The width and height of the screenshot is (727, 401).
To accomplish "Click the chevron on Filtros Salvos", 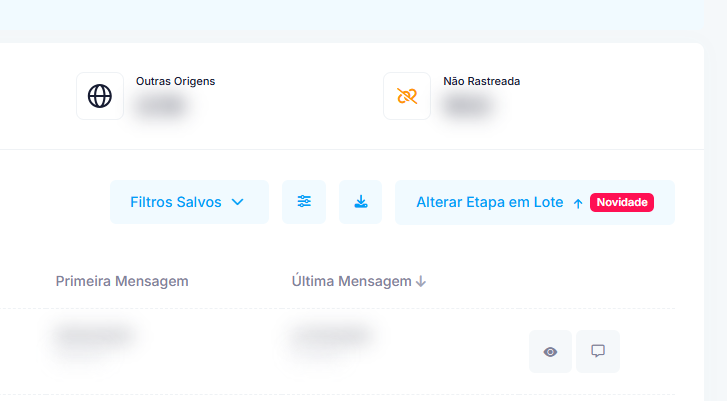I will click(238, 202).
